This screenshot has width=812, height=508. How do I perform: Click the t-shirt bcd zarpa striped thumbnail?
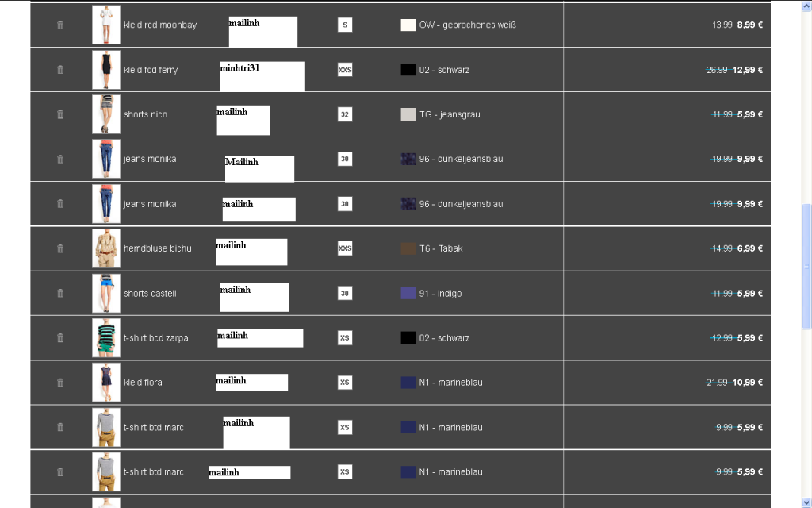[x=105, y=338]
